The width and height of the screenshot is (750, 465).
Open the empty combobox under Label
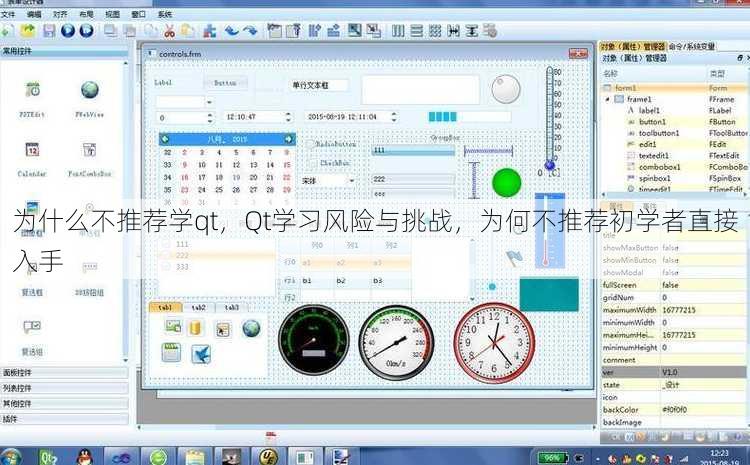pos(184,102)
